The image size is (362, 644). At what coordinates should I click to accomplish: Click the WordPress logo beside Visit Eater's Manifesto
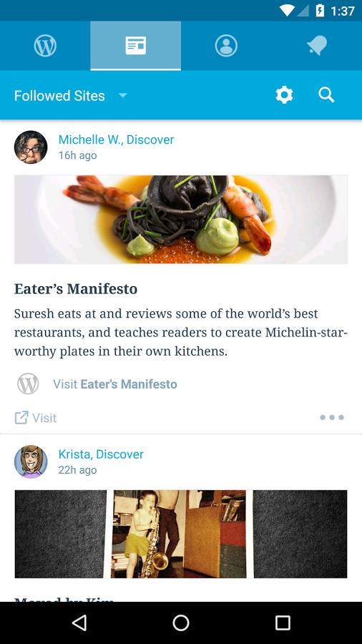click(x=29, y=384)
